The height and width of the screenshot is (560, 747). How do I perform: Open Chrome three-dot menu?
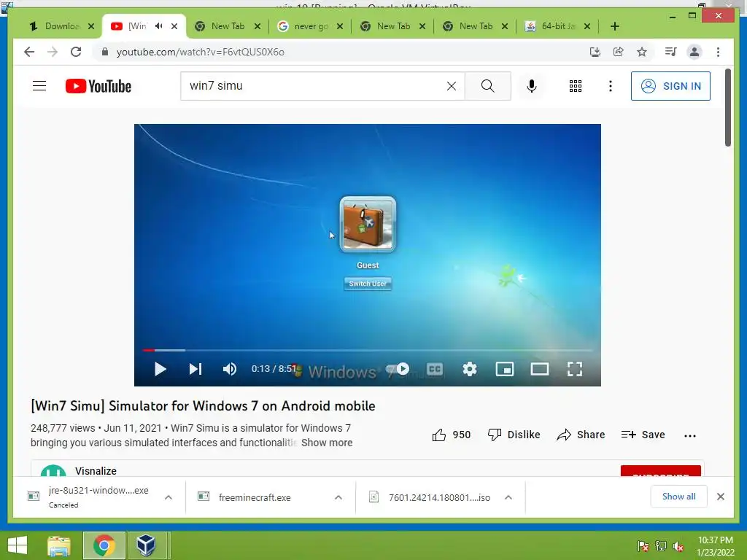click(x=718, y=52)
